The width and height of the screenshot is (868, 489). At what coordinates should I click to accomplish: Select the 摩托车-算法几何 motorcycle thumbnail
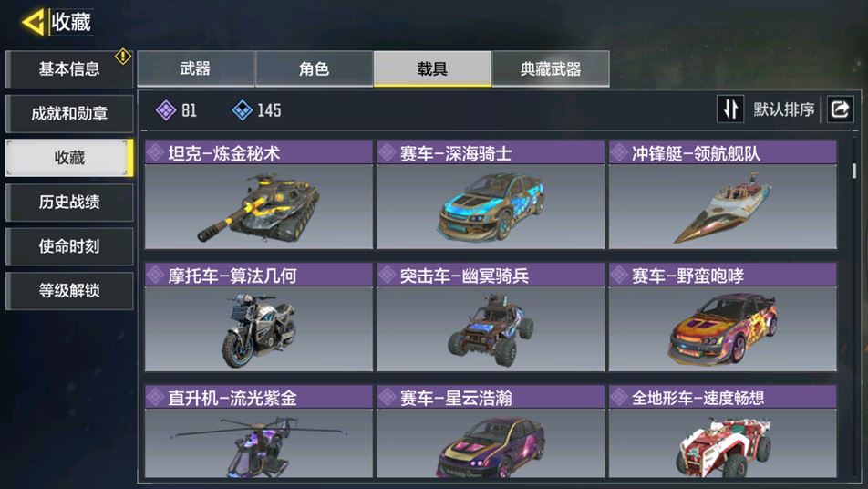pyautogui.click(x=259, y=329)
